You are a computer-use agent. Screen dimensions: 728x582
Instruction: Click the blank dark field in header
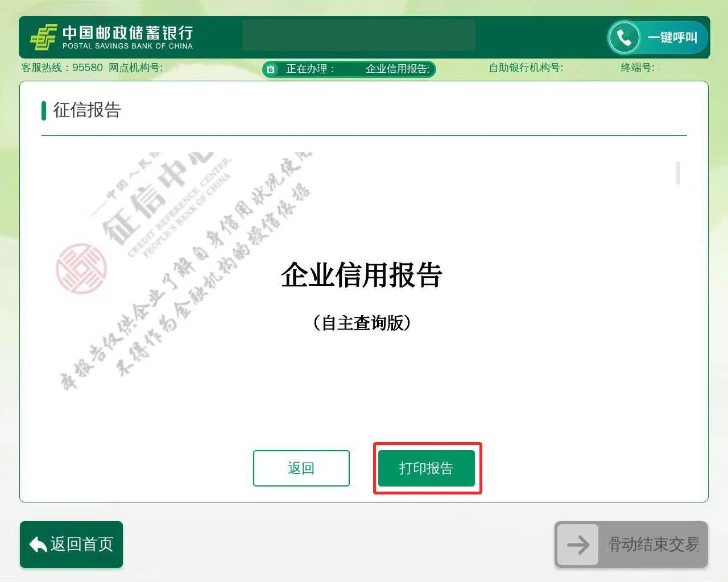coord(358,35)
